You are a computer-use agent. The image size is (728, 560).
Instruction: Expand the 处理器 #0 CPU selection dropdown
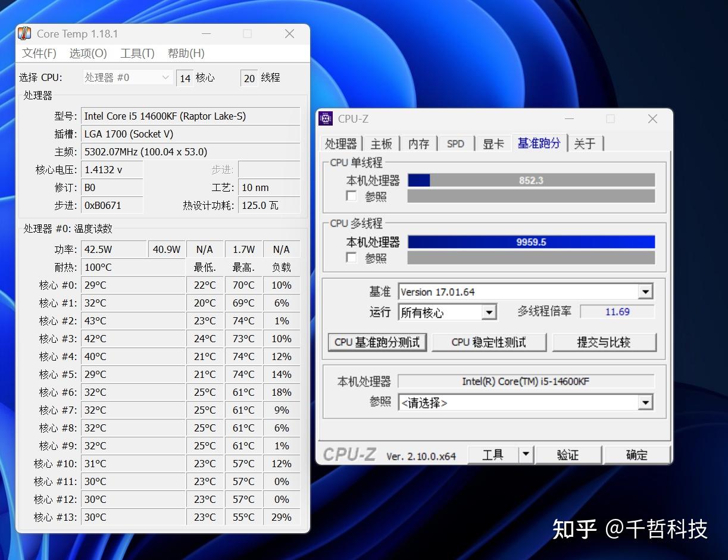tap(127, 77)
